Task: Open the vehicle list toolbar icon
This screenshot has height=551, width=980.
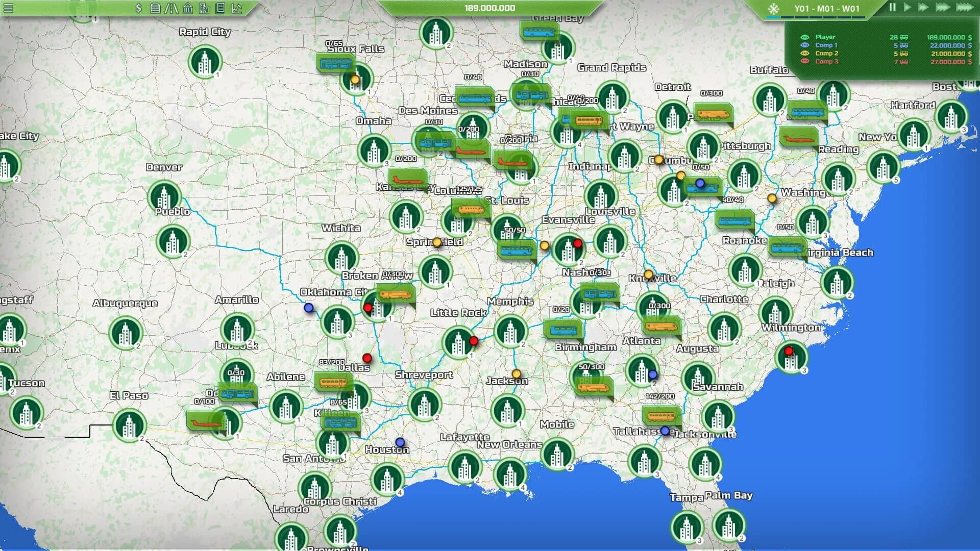Action: 155,9
